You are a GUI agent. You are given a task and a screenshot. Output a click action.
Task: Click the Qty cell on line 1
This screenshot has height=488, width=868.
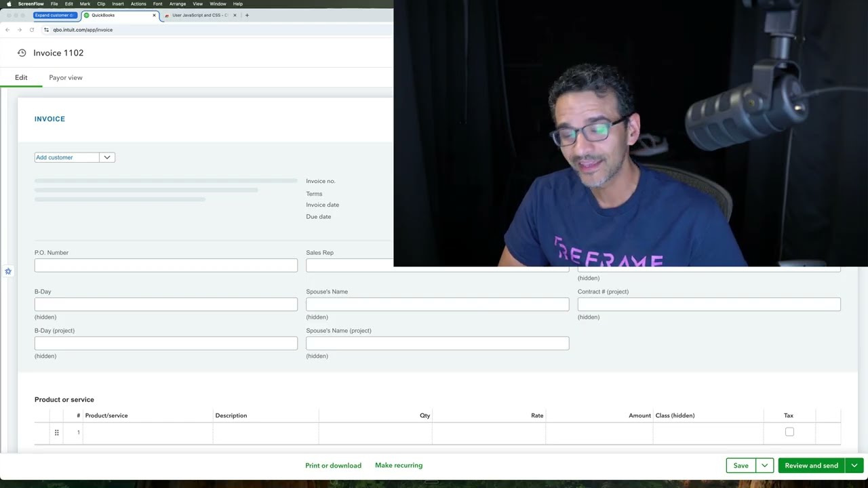pos(376,432)
